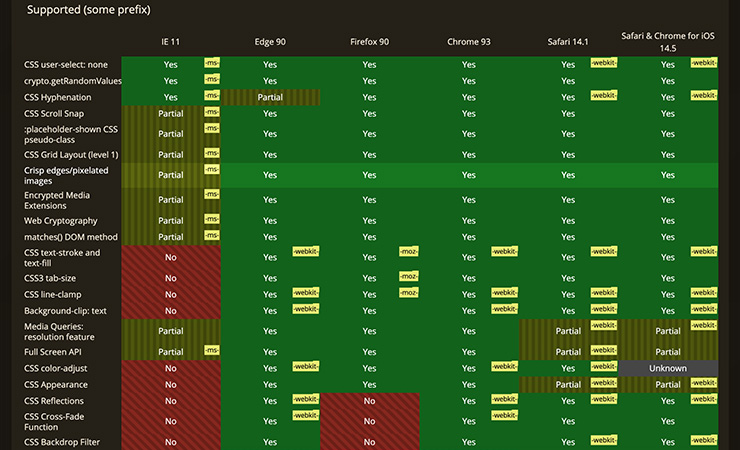The image size is (740, 450).
Task: Click Chrome -webkit- badge in Background-clip: text row
Action: point(505,309)
